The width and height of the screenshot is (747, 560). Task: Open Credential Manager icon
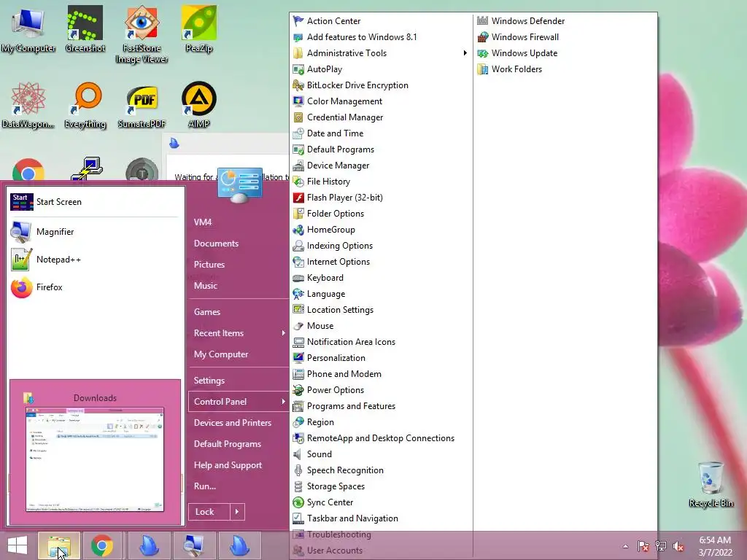point(298,117)
